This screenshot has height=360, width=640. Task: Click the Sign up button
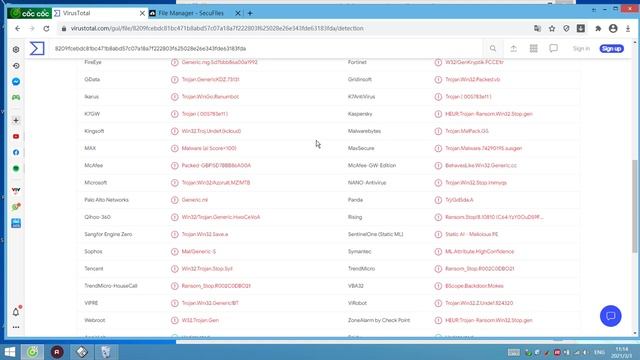[611, 49]
